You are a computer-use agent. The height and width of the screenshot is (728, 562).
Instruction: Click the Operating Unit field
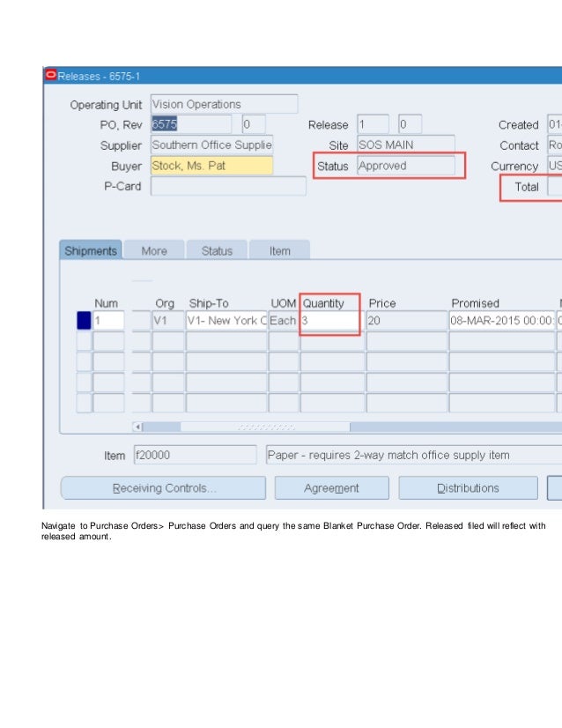(x=224, y=104)
